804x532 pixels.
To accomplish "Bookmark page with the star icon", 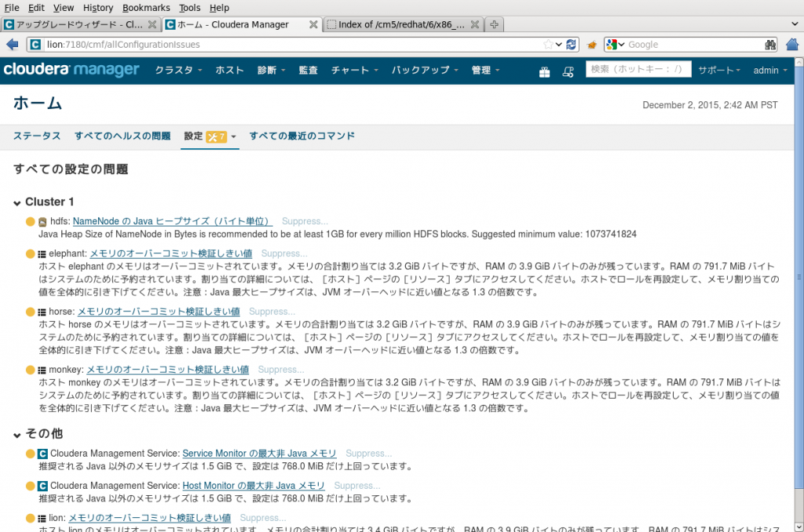I will tap(548, 45).
